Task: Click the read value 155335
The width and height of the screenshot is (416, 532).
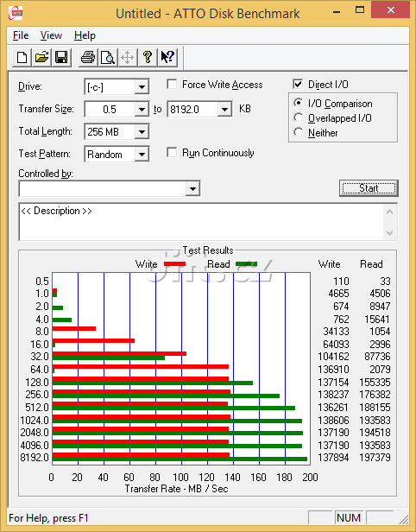Action: (375, 383)
